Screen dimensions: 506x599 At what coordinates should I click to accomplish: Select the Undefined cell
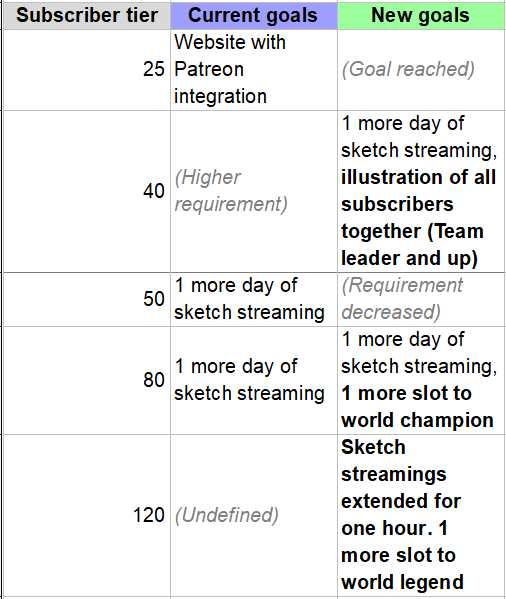pyautogui.click(x=254, y=515)
